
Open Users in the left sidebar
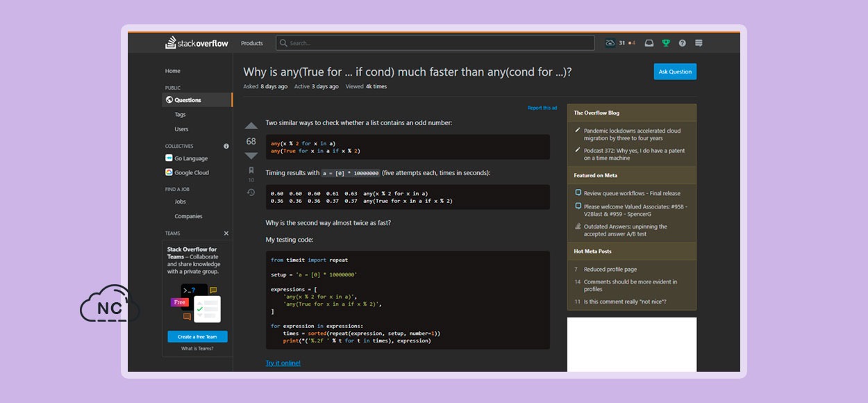tap(181, 129)
